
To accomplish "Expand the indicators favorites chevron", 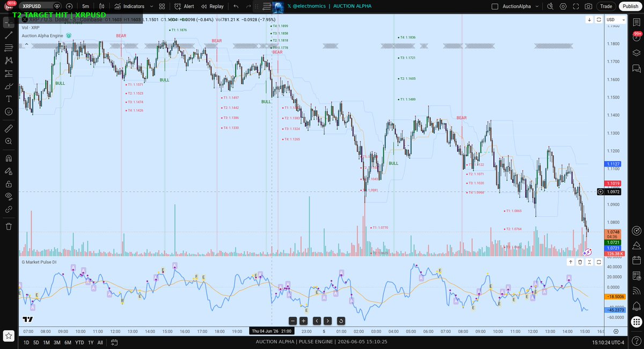I will [150, 6].
